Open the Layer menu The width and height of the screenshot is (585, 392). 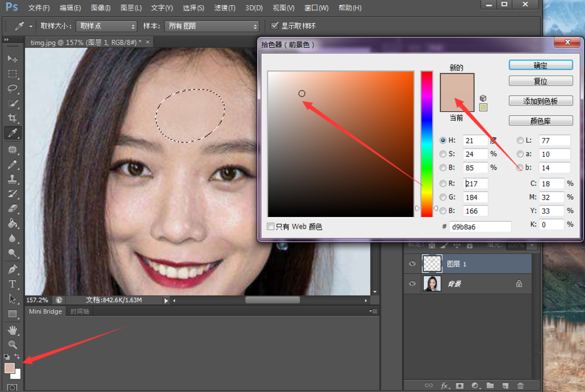131,8
